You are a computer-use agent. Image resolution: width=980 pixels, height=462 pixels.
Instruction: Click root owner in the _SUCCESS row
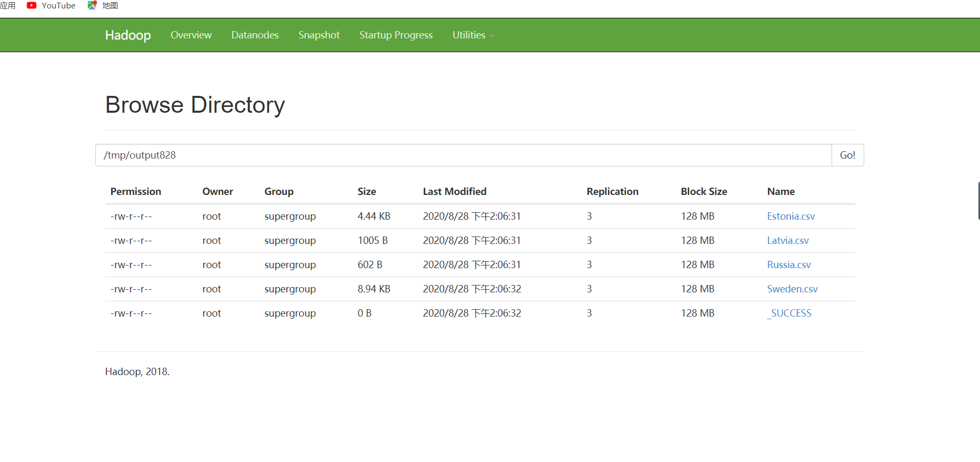212,313
